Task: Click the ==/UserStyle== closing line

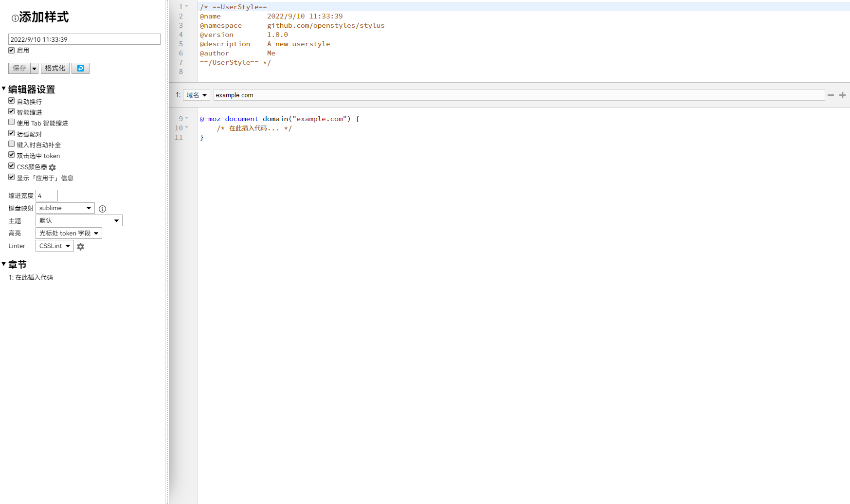Action: click(x=235, y=63)
